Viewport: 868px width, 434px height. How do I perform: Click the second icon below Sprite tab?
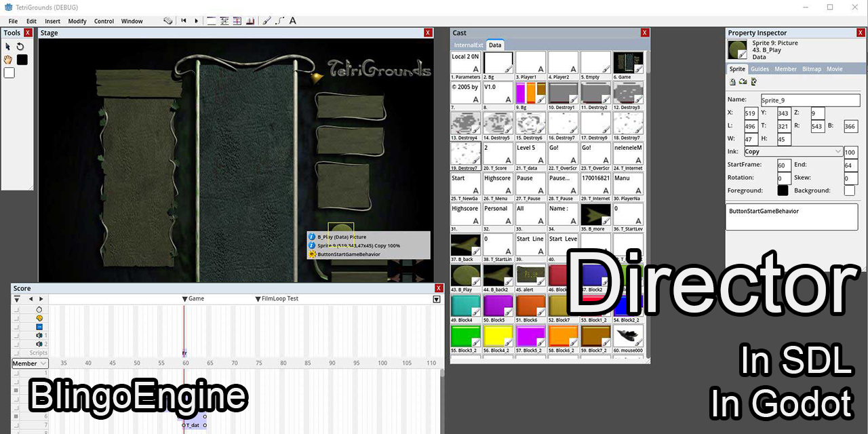(x=743, y=81)
